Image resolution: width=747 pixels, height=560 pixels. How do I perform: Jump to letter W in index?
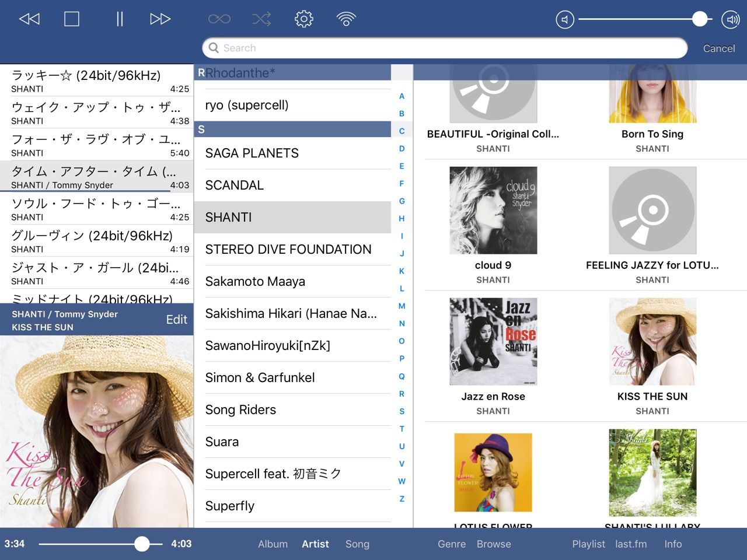point(402,481)
